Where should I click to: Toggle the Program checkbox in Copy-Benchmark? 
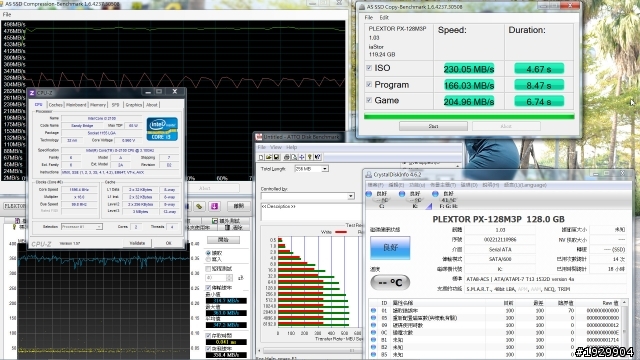(369, 84)
